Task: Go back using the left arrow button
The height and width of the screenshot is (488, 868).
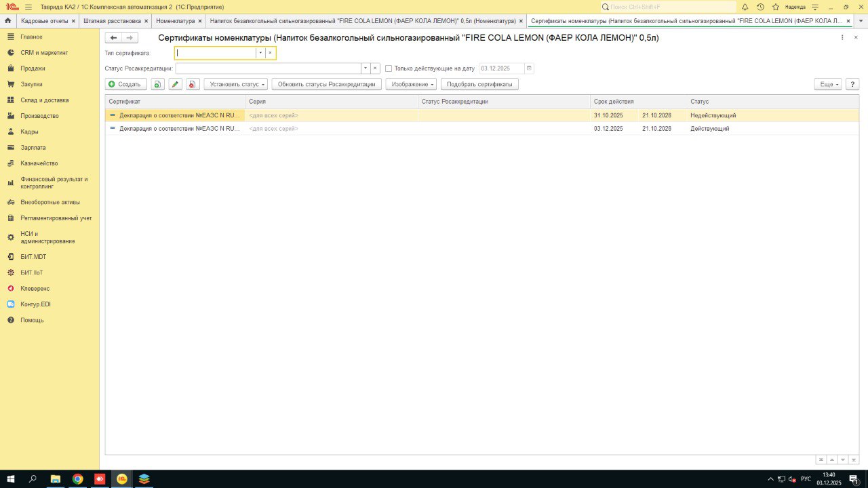Action: (x=113, y=38)
